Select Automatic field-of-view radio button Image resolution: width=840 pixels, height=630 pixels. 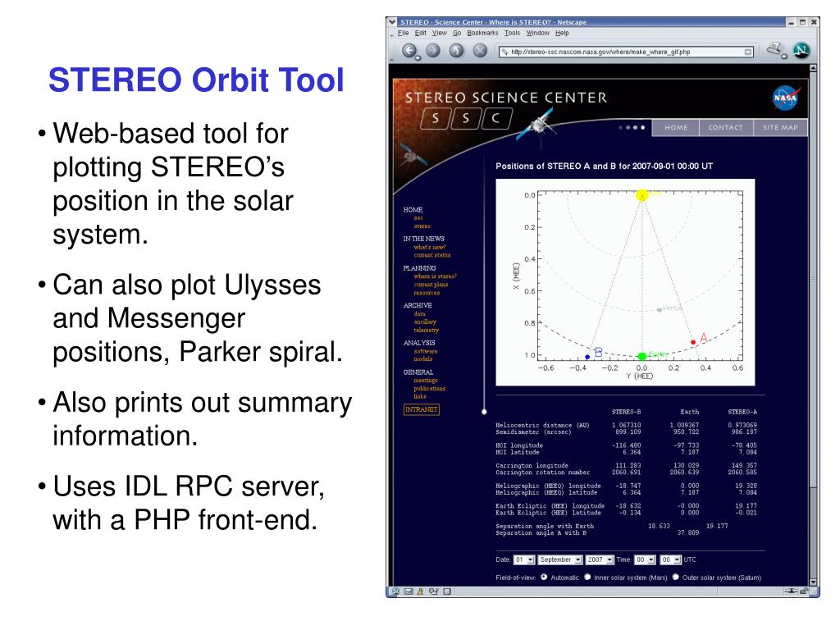(544, 577)
